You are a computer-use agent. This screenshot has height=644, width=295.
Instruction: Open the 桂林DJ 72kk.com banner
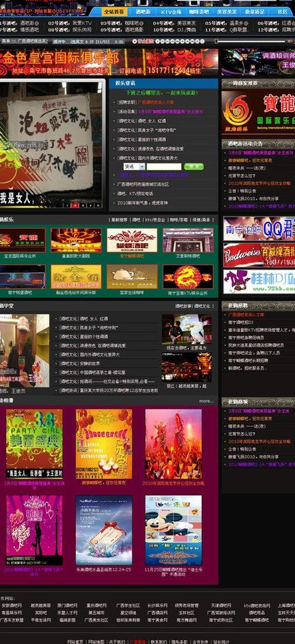259,281
